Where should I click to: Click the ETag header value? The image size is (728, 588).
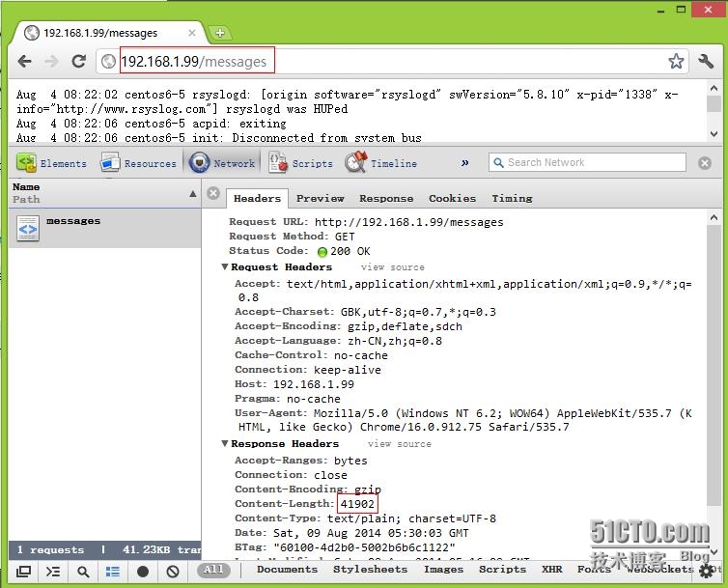(x=364, y=547)
